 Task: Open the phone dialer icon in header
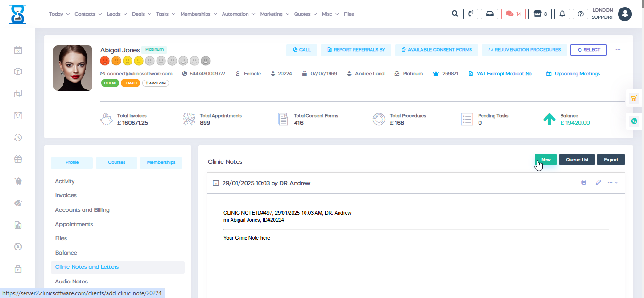[471, 14]
